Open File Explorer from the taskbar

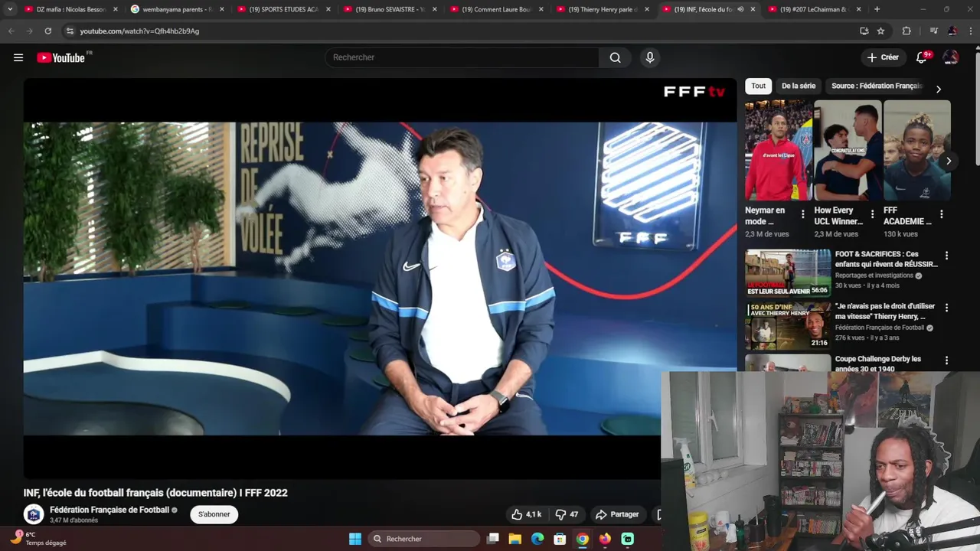click(515, 539)
